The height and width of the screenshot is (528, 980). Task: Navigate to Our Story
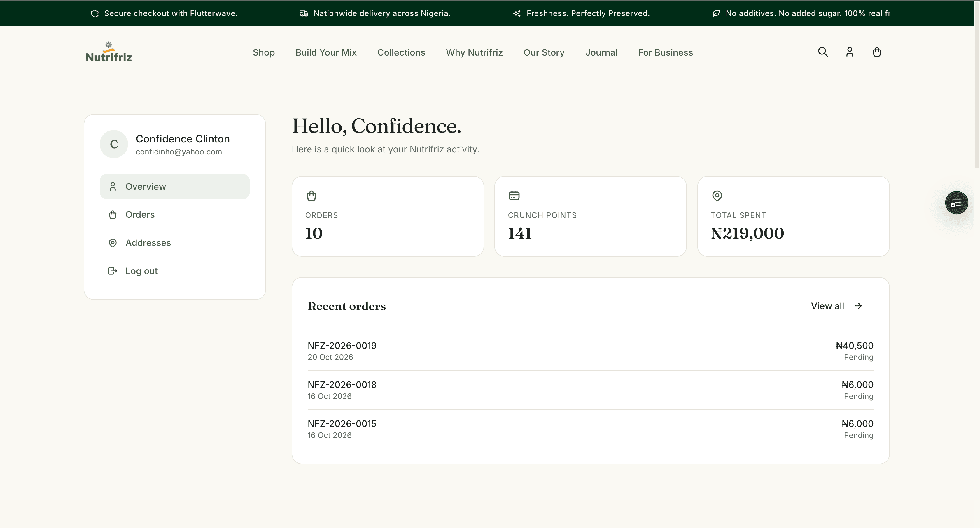coord(544,52)
